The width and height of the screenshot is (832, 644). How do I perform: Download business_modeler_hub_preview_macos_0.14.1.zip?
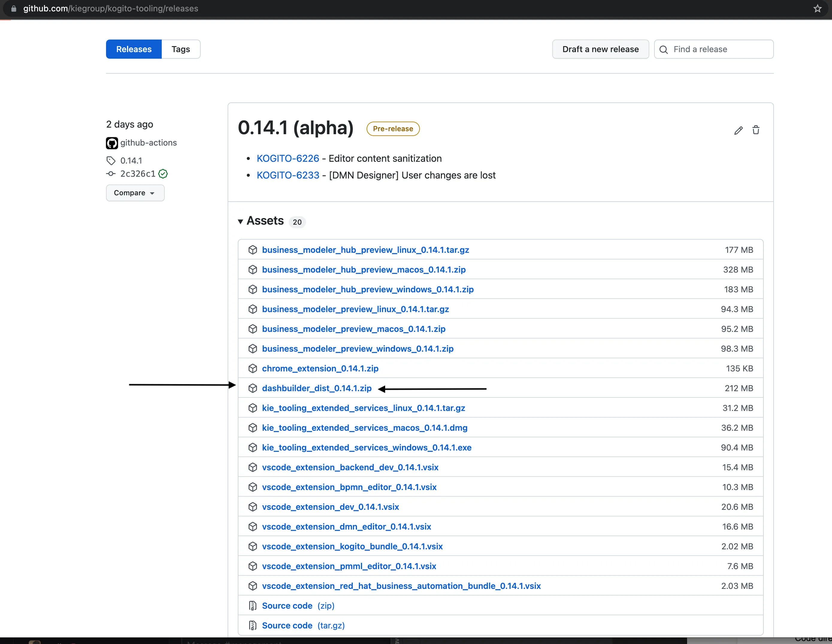364,270
